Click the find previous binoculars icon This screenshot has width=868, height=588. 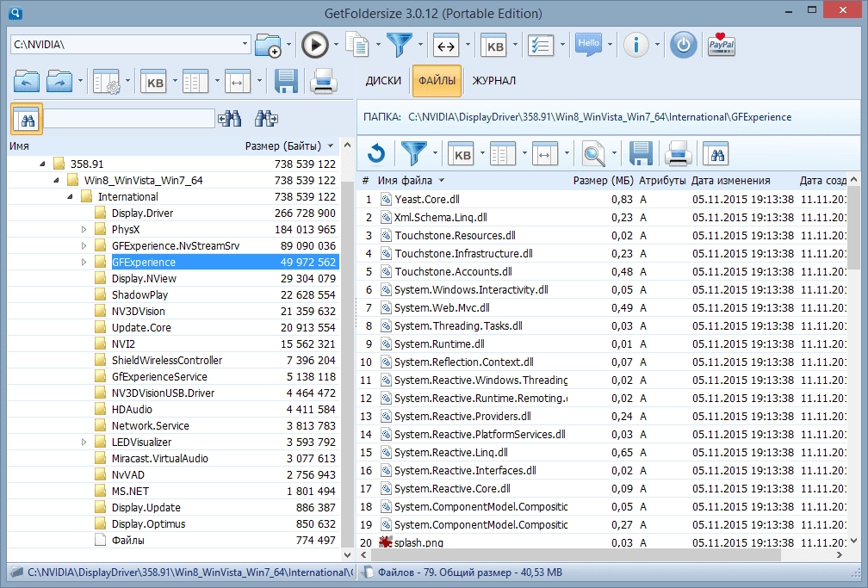pos(230,118)
